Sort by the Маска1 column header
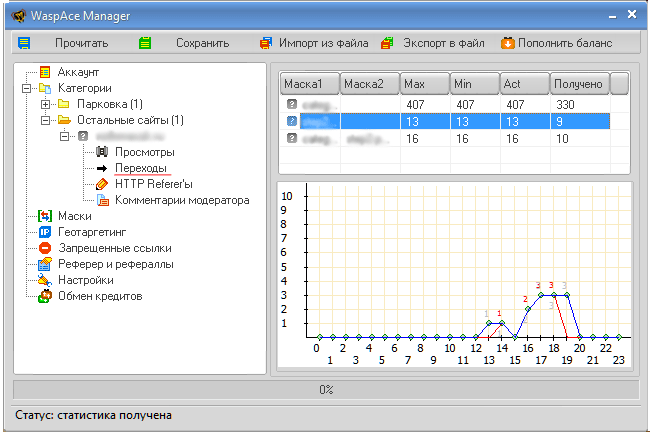The height and width of the screenshot is (432, 650). click(310, 84)
